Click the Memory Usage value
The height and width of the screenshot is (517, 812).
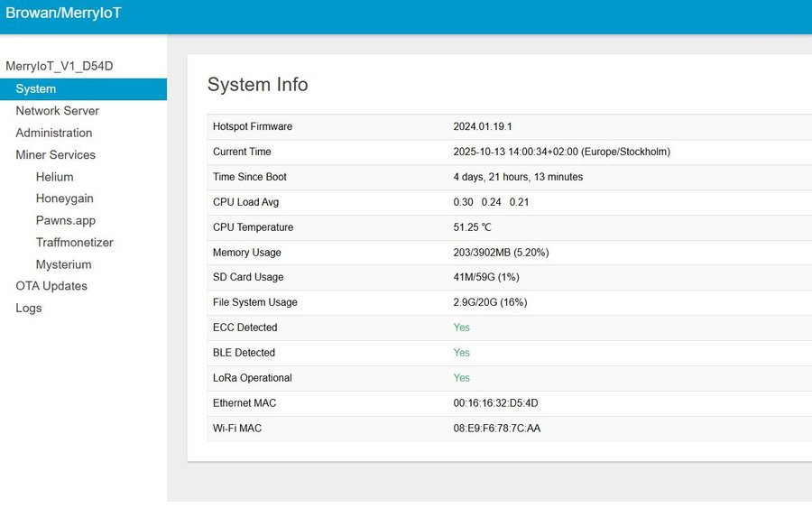point(501,253)
